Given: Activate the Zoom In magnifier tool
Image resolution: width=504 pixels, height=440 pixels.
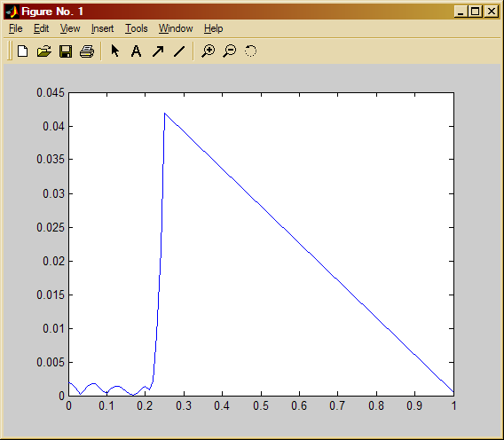Looking at the screenshot, I should pos(209,51).
